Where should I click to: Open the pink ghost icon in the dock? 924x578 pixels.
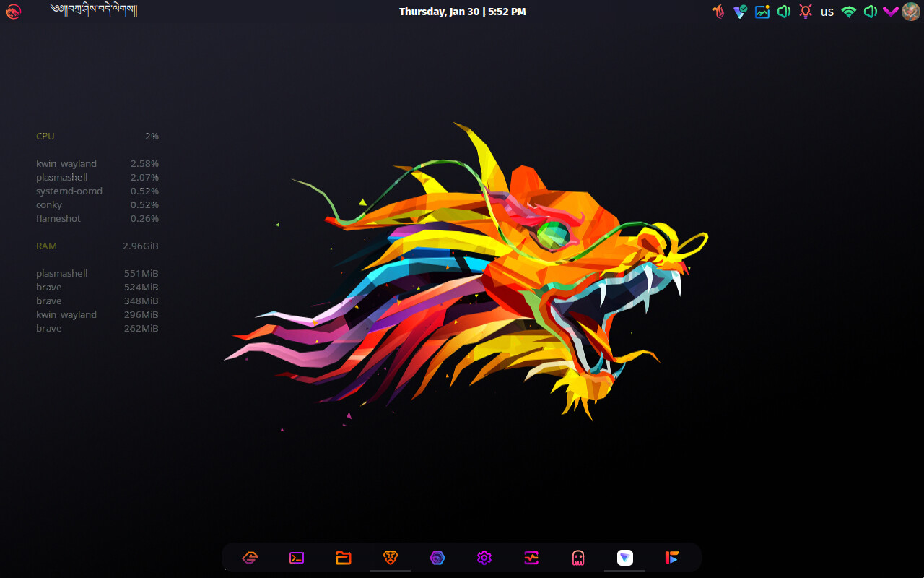pos(578,558)
